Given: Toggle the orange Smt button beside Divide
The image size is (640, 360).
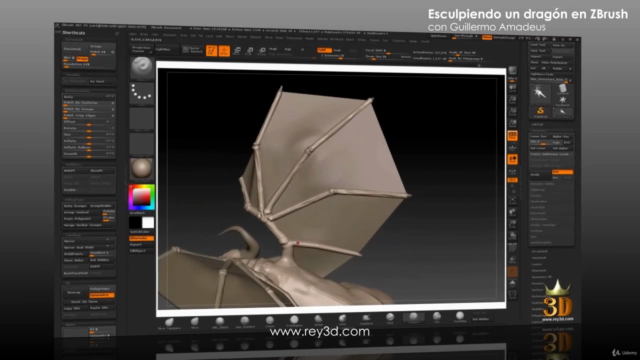Looking at the screenshot, I should click(x=562, y=172).
